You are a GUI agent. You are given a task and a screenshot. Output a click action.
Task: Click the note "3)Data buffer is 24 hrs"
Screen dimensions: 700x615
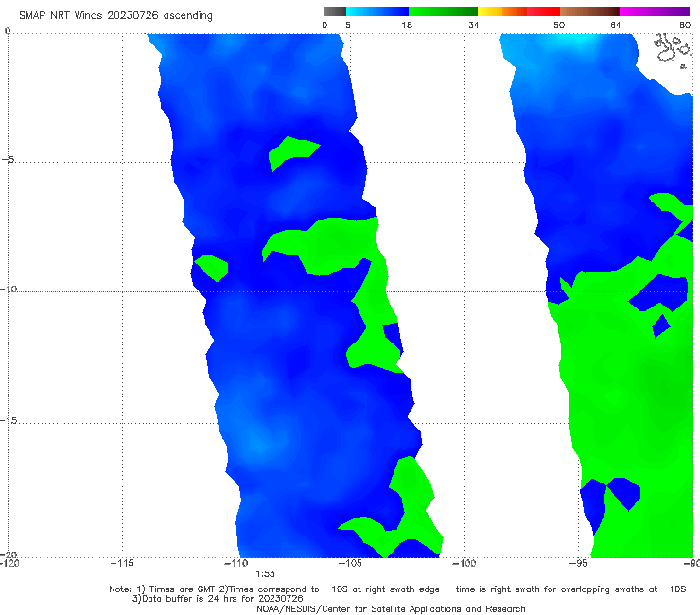pos(218,599)
